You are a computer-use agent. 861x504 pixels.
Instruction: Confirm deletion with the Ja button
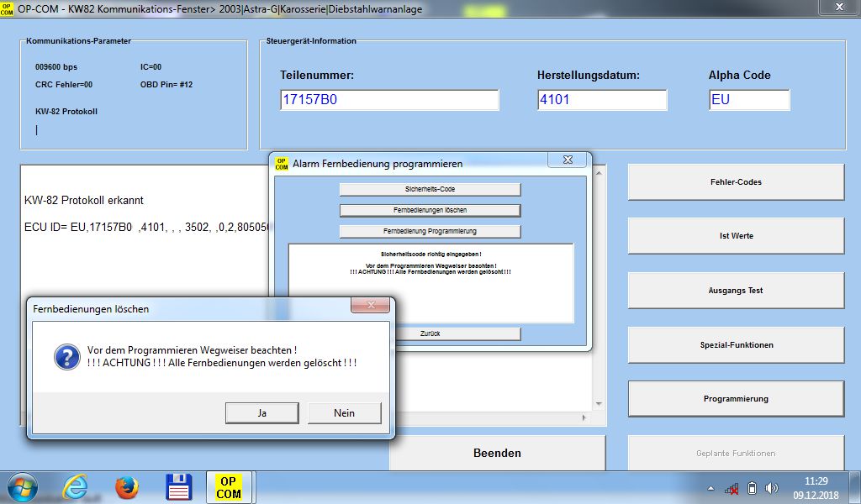[x=262, y=413]
